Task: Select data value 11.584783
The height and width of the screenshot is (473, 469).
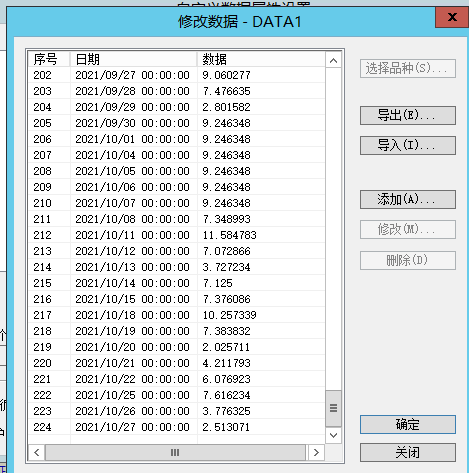Action: coord(229,235)
